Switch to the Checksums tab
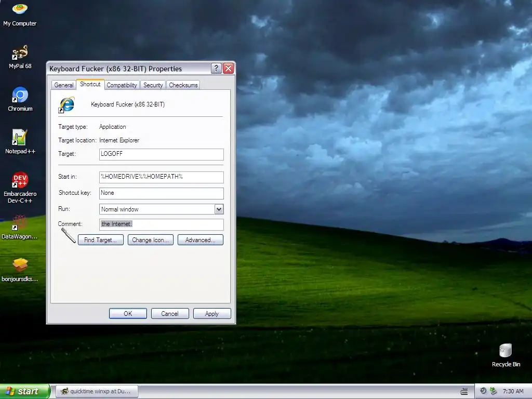 click(x=183, y=85)
